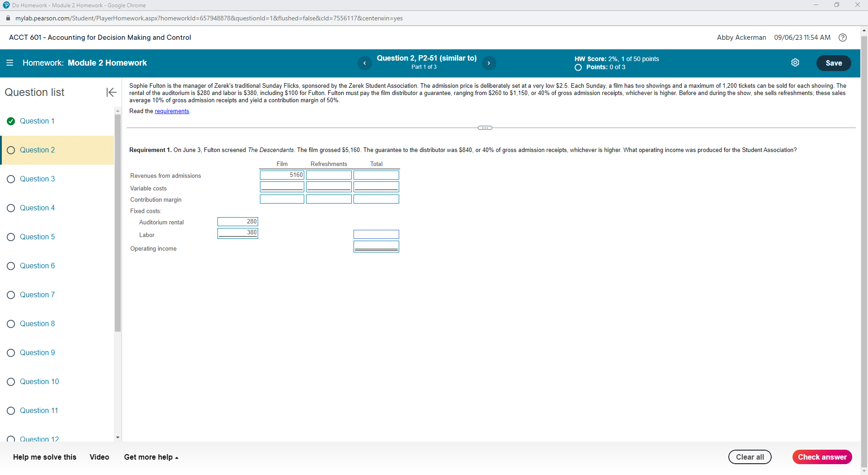This screenshot has width=868, height=475.
Task: Select Question 11 in the list
Action: coord(39,411)
